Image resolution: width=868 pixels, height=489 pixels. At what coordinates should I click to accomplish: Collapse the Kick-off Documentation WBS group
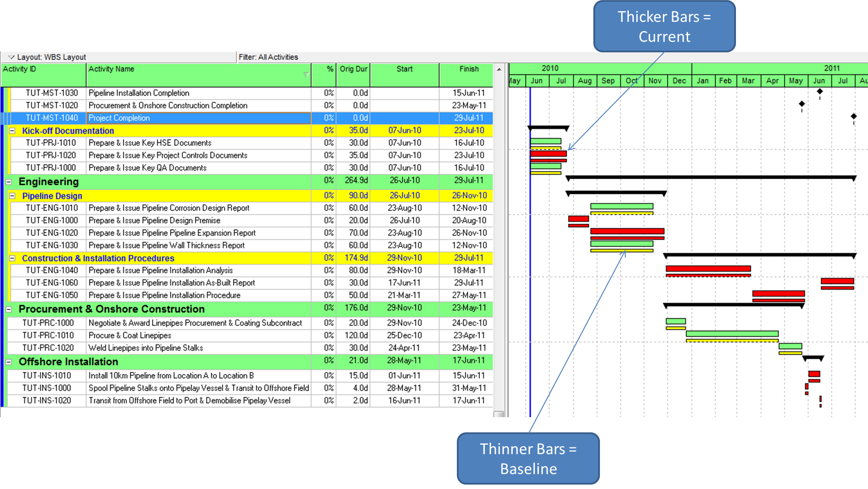pyautogui.click(x=12, y=131)
